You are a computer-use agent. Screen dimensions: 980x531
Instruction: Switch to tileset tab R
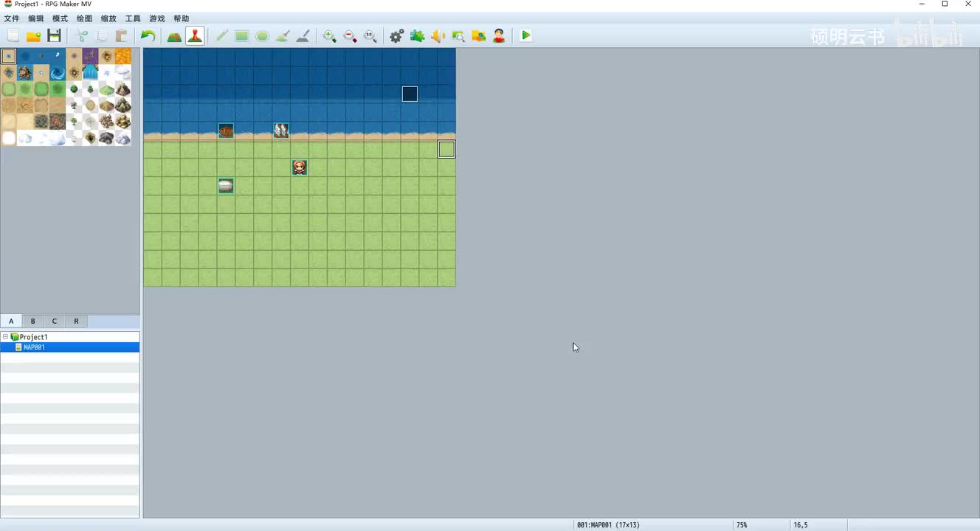[76, 322]
